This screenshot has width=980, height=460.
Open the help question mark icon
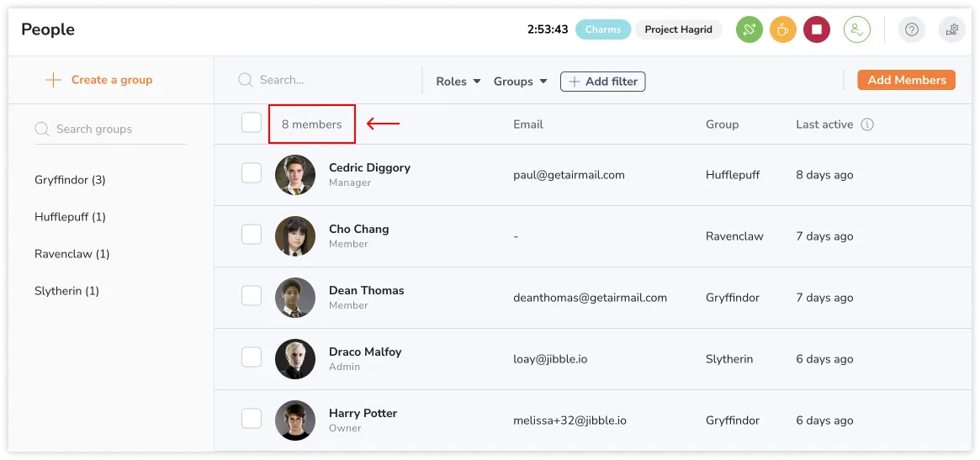point(911,29)
